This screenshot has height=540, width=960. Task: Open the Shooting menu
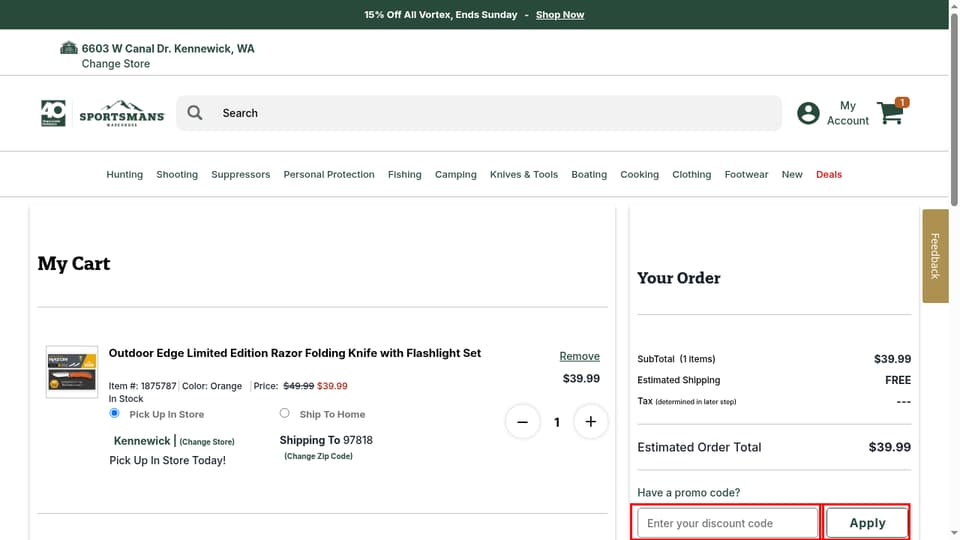click(x=177, y=174)
